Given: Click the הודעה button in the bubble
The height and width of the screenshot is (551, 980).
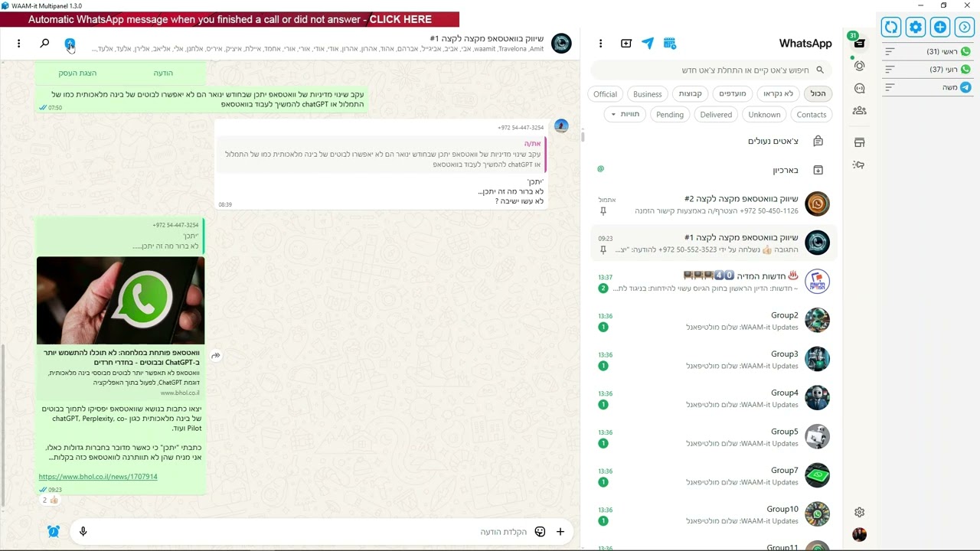Looking at the screenshot, I should pyautogui.click(x=163, y=73).
